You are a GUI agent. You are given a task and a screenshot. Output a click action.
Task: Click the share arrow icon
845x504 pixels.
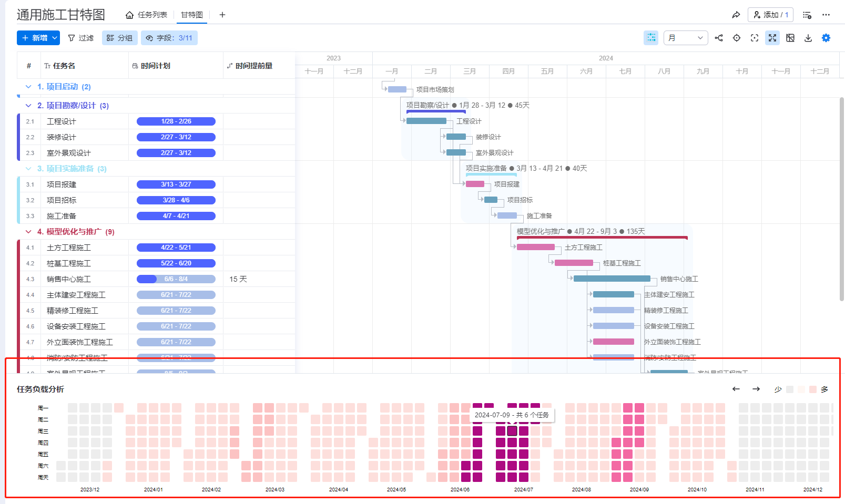coord(736,15)
